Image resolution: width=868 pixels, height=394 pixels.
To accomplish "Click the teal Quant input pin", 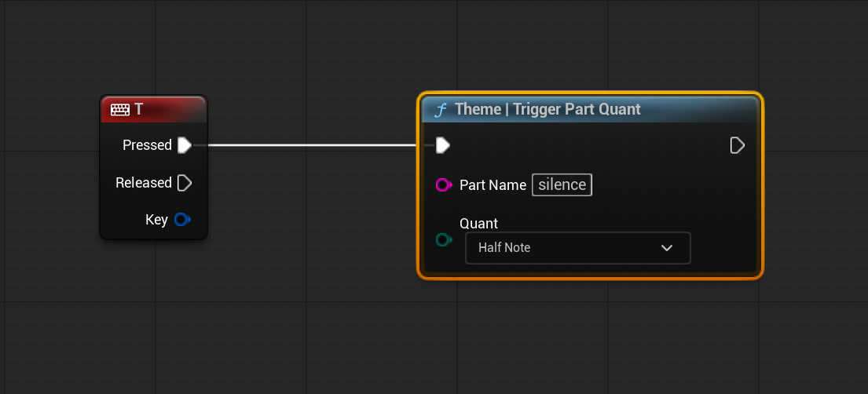I will 443,239.
